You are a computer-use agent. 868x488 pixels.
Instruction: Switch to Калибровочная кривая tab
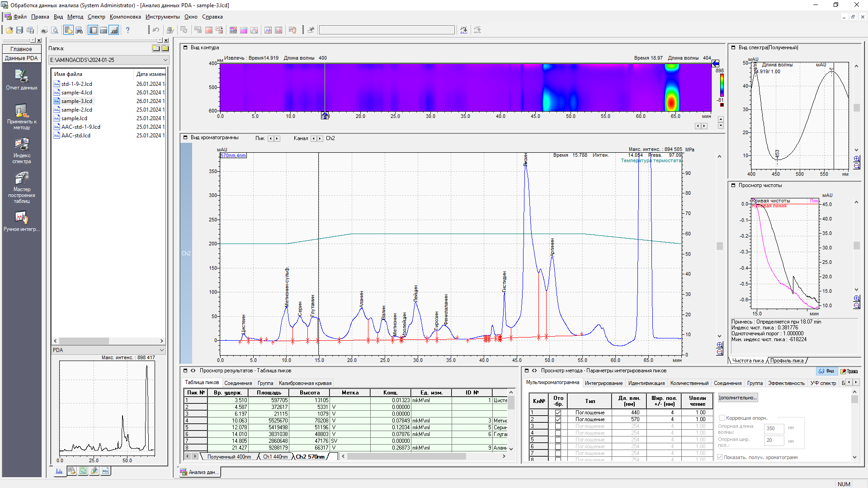pyautogui.click(x=305, y=383)
